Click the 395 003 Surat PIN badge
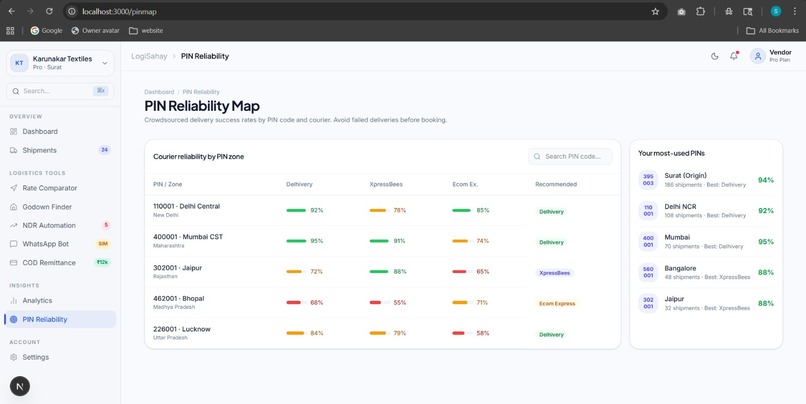This screenshot has width=806, height=404. pyautogui.click(x=648, y=180)
